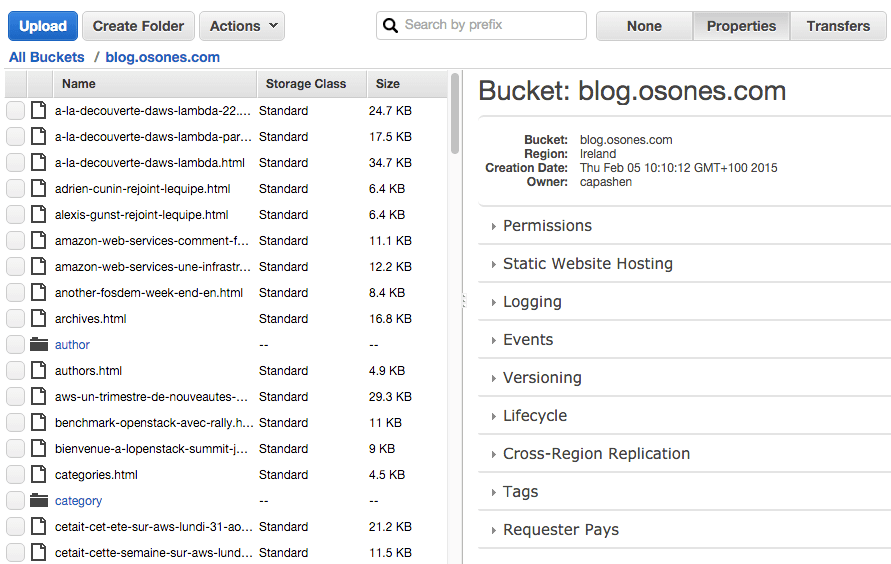Click the file icon next to archives.html

(x=39, y=319)
